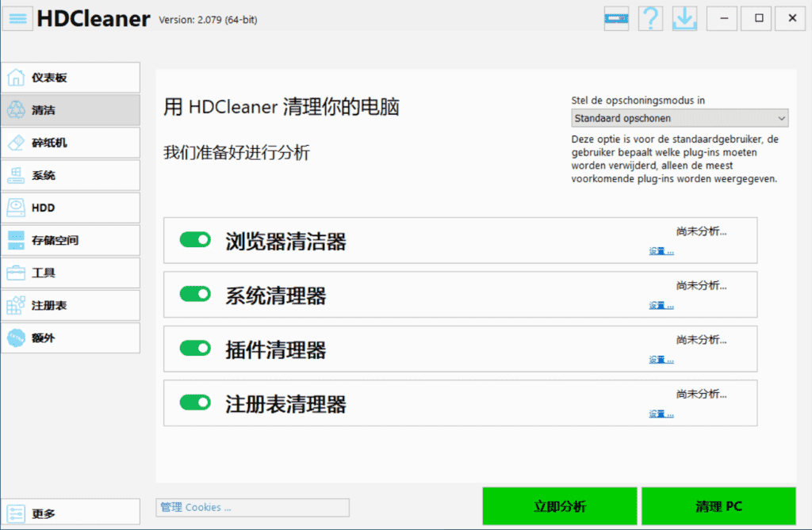This screenshot has width=812, height=530.
Task: Open 设置 link for 浏览器清洁器
Action: click(661, 251)
